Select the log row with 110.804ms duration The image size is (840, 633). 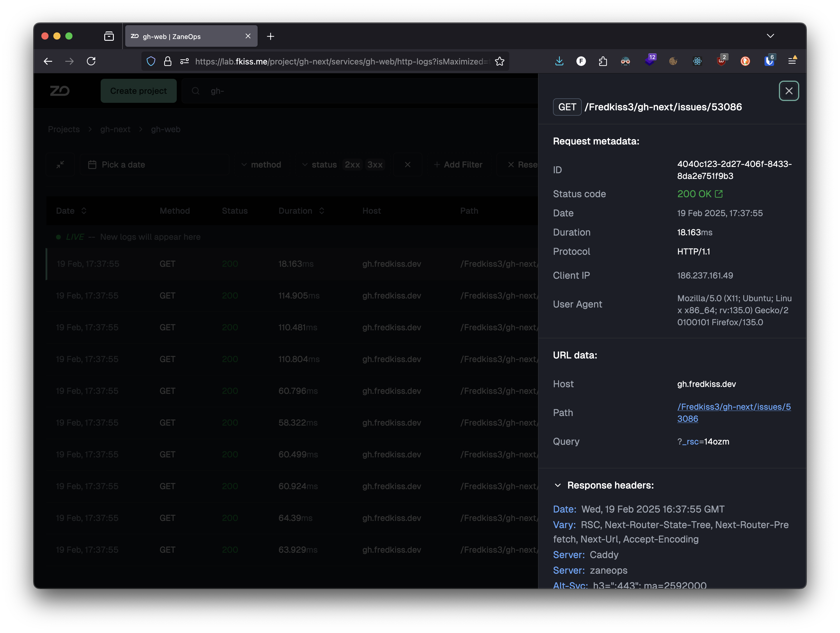[292, 359]
